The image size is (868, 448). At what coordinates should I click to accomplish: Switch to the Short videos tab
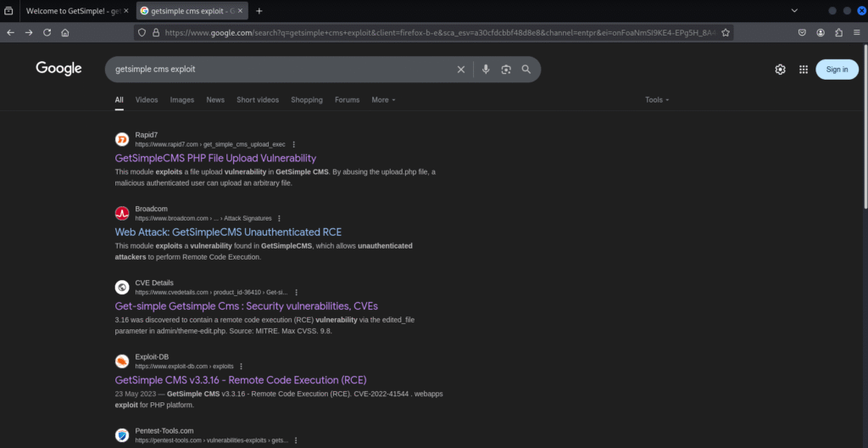click(258, 100)
